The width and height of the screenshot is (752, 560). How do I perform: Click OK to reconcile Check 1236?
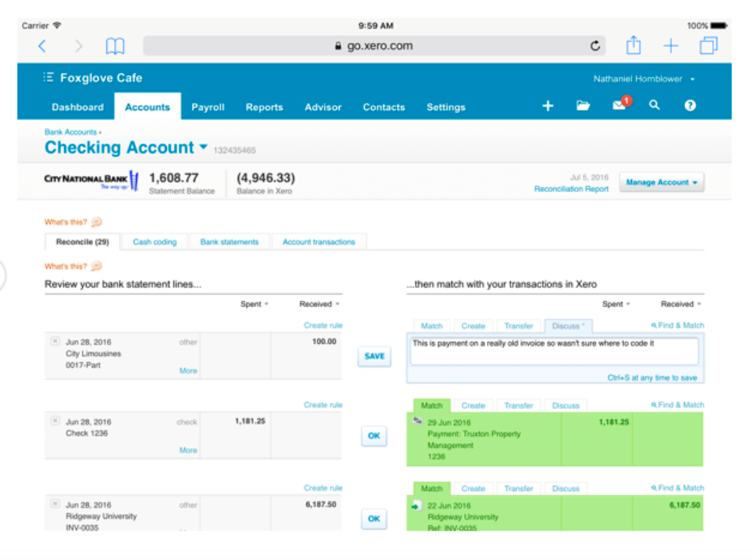(374, 436)
